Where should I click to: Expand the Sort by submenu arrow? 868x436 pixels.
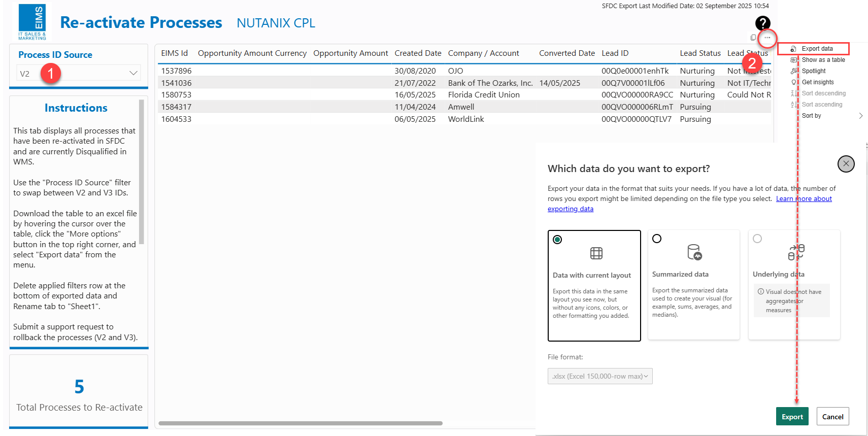860,116
